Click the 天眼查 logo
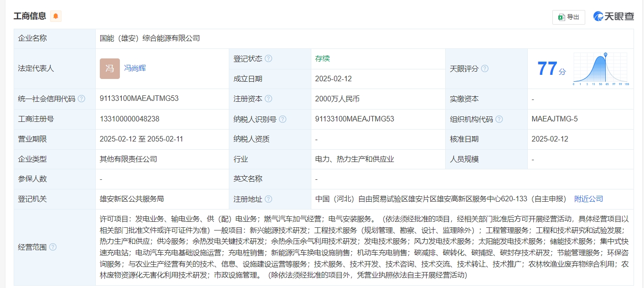This screenshot has height=288, width=644. click(x=613, y=16)
